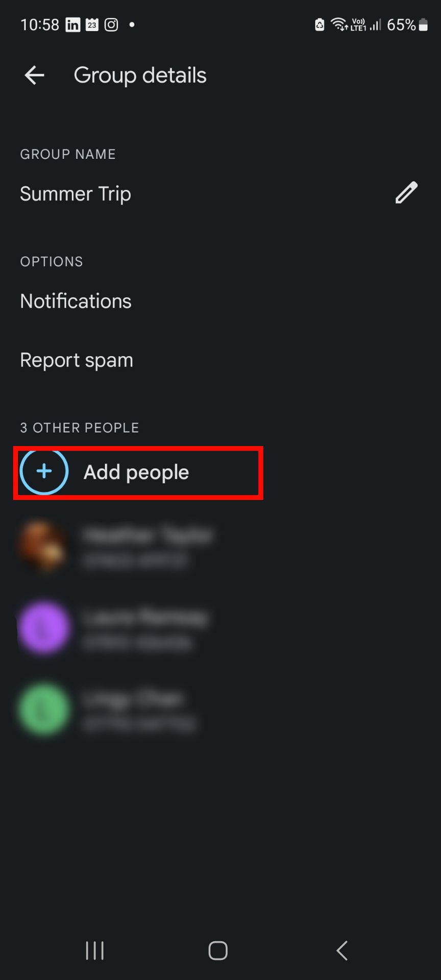Tap Add people label
The width and height of the screenshot is (441, 980).
136,473
